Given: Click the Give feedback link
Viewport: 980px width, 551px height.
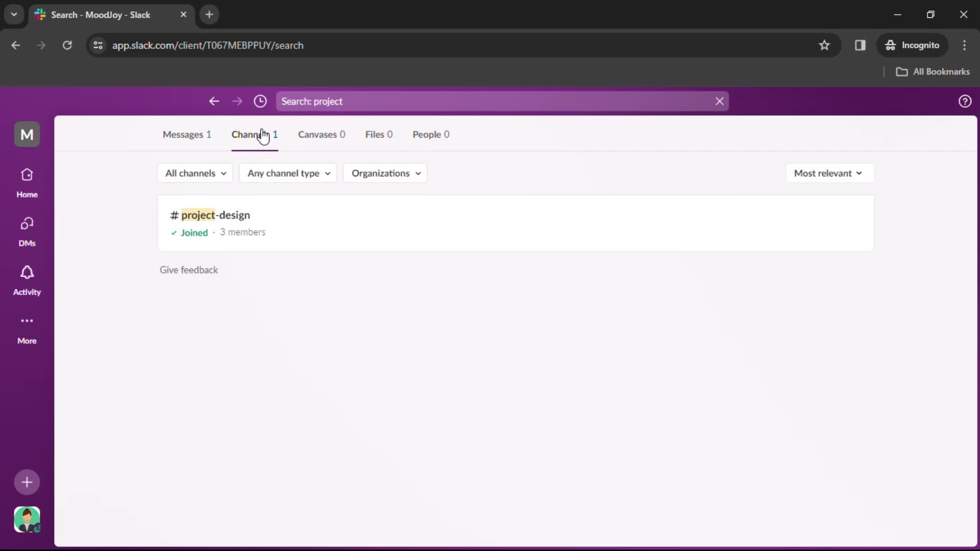Looking at the screenshot, I should click(x=188, y=270).
